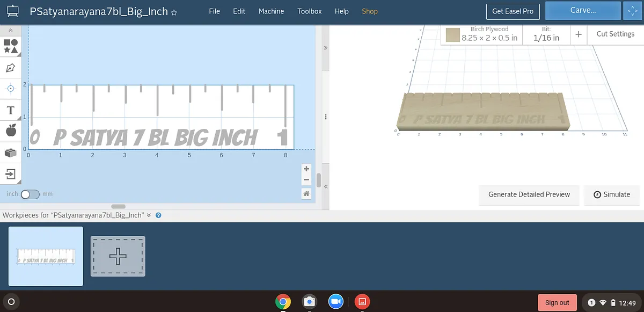
Task: Select the Text tool
Action: tap(10, 110)
